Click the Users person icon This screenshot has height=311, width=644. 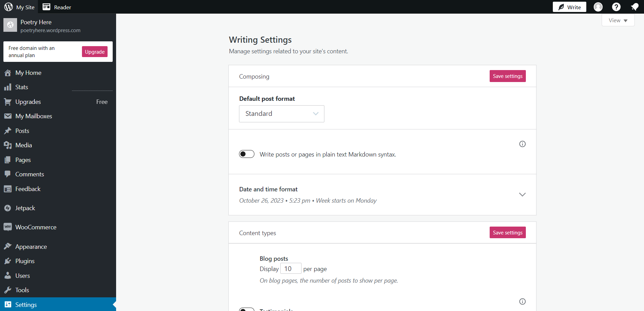click(x=8, y=275)
